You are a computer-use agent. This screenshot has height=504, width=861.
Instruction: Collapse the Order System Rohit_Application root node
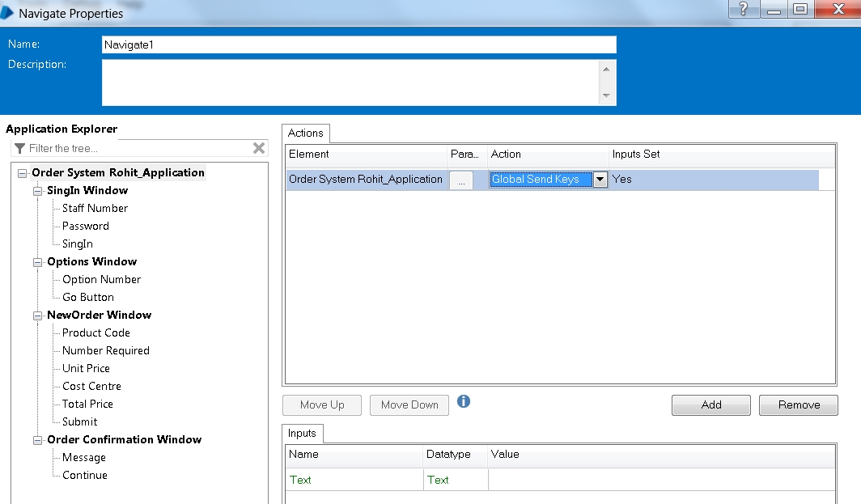(x=23, y=173)
